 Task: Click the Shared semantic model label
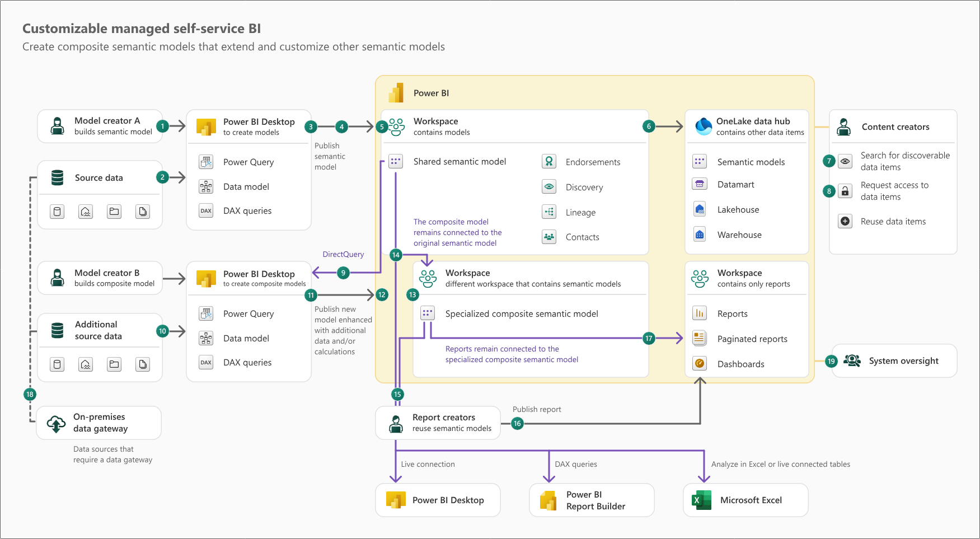coord(459,161)
